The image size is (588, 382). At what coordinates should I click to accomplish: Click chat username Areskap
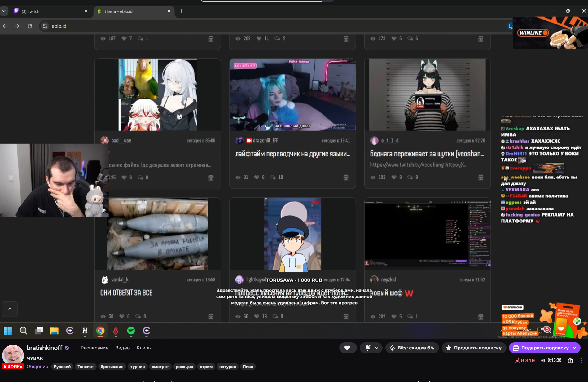(515, 129)
